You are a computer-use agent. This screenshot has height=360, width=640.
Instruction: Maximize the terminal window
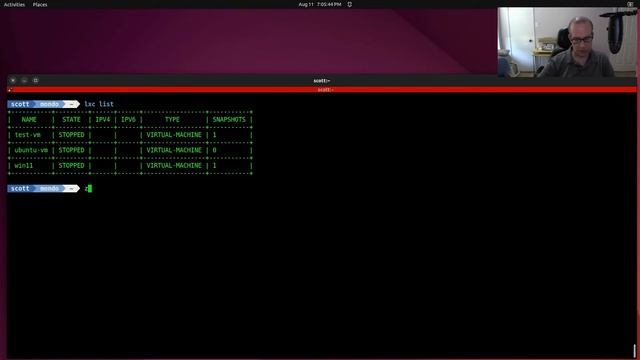[36, 80]
